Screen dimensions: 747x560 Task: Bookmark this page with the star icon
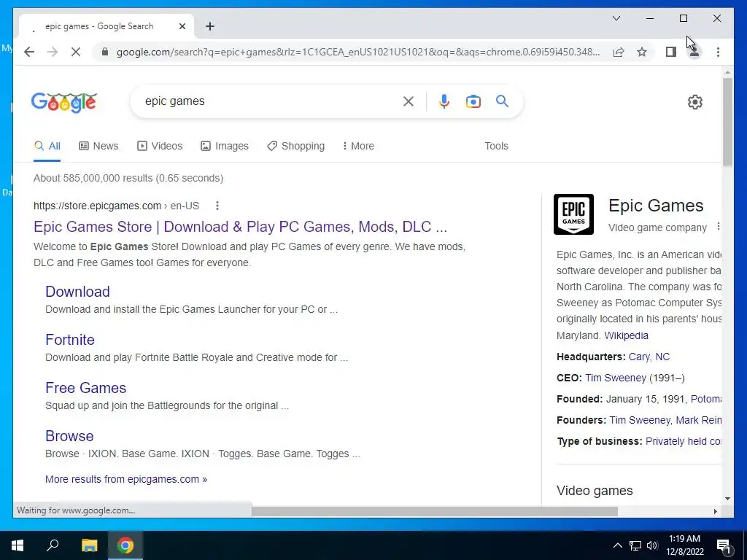[642, 52]
